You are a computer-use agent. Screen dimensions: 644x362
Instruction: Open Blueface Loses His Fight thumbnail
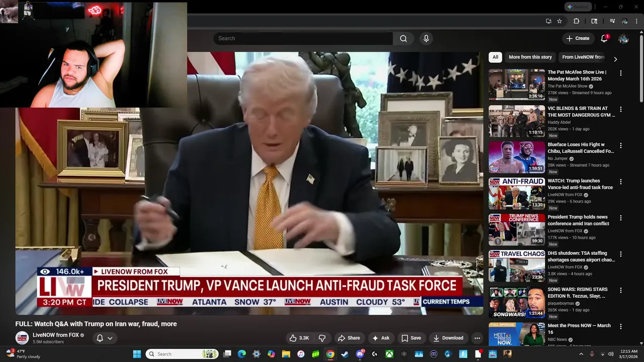pyautogui.click(x=517, y=157)
